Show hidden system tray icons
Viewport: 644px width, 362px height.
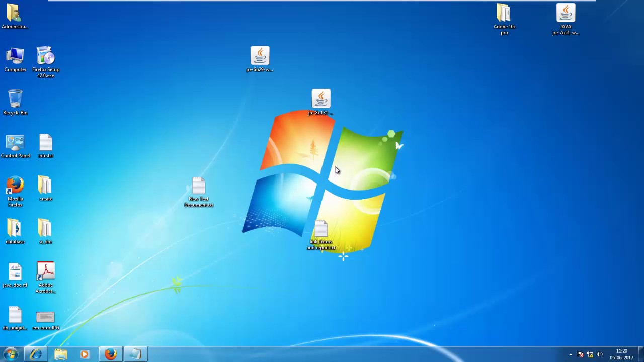pos(570,355)
